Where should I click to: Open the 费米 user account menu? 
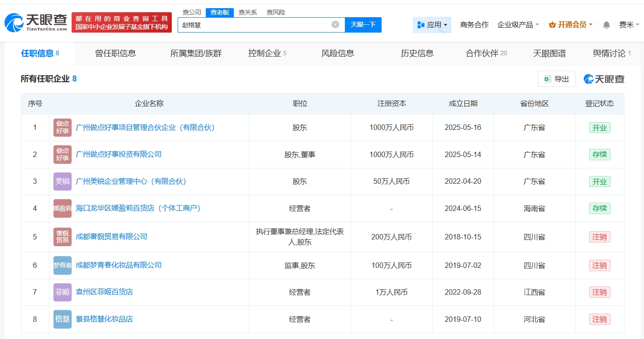[x=629, y=25]
